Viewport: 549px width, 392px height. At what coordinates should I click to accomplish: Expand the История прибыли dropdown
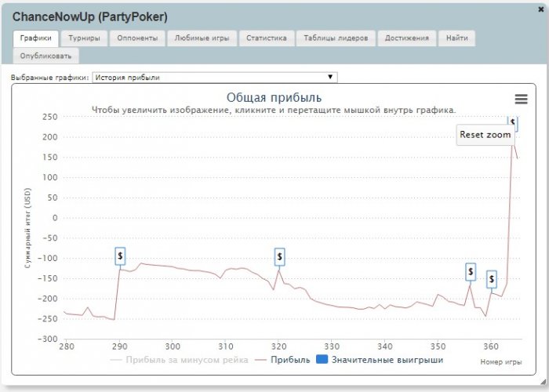pyautogui.click(x=215, y=78)
